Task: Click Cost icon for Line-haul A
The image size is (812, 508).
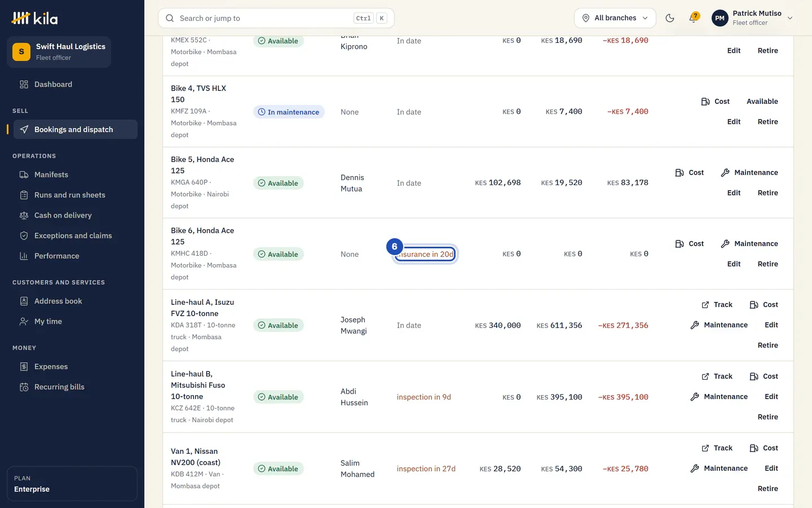Action: (754, 305)
